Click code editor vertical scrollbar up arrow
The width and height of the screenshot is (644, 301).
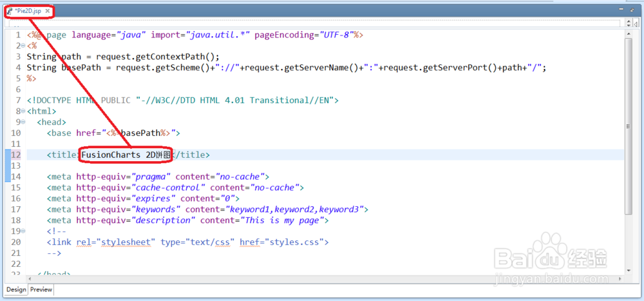[x=628, y=33]
